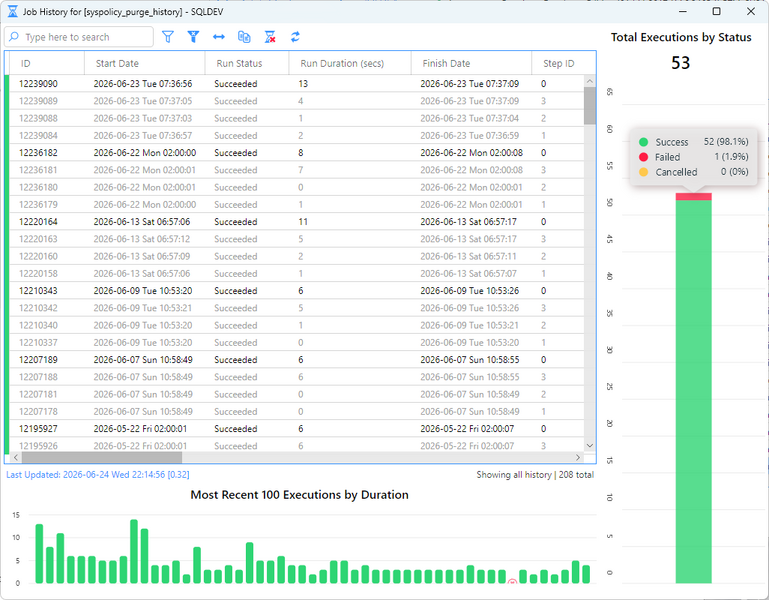Viewport: 769px width, 600px height.
Task: Select row with ID 12236182
Action: [297, 153]
